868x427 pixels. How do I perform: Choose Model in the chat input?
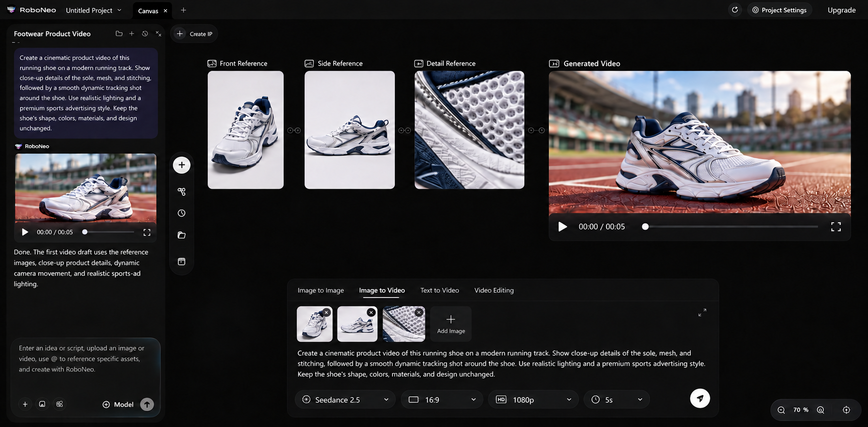click(118, 404)
